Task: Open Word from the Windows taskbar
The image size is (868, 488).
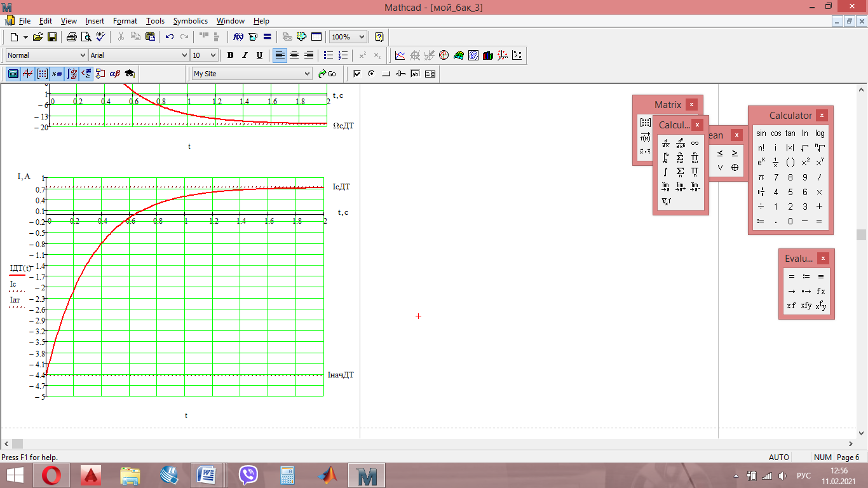Action: pos(208,475)
